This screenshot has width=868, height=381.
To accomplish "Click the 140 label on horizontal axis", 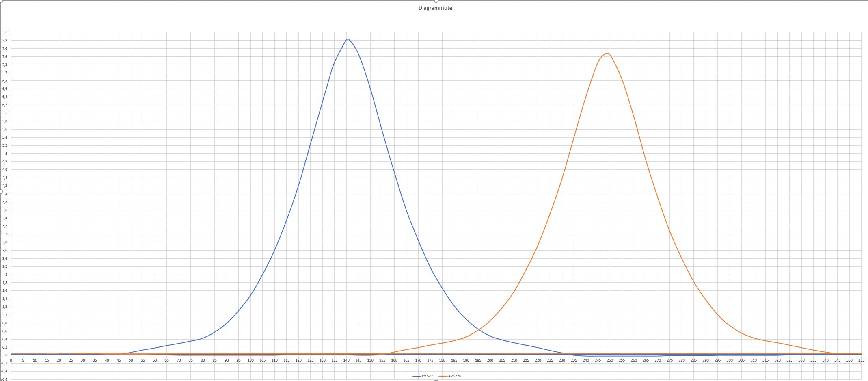I will click(346, 360).
